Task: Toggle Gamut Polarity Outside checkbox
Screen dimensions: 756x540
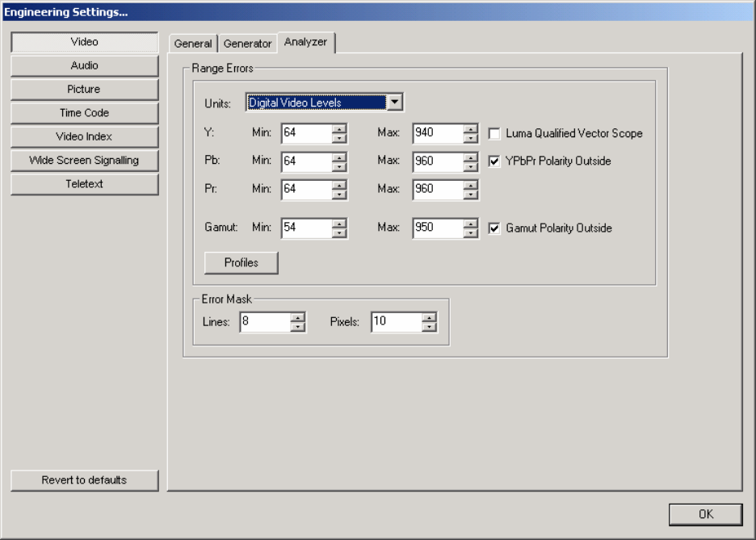Action: coord(495,228)
